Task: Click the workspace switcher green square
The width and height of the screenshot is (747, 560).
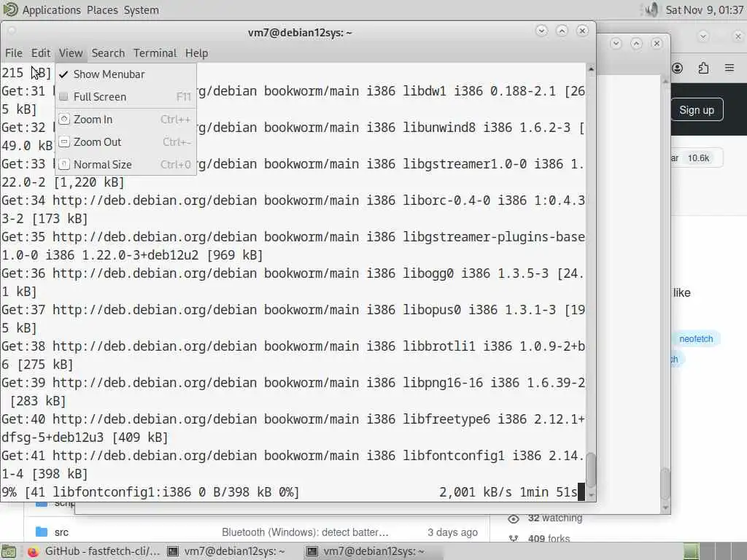Action: [x=692, y=551]
